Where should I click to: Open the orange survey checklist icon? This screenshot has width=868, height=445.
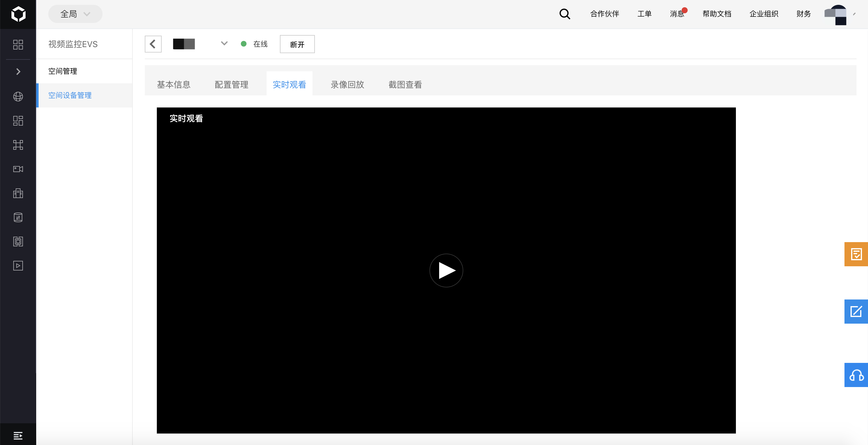point(856,254)
